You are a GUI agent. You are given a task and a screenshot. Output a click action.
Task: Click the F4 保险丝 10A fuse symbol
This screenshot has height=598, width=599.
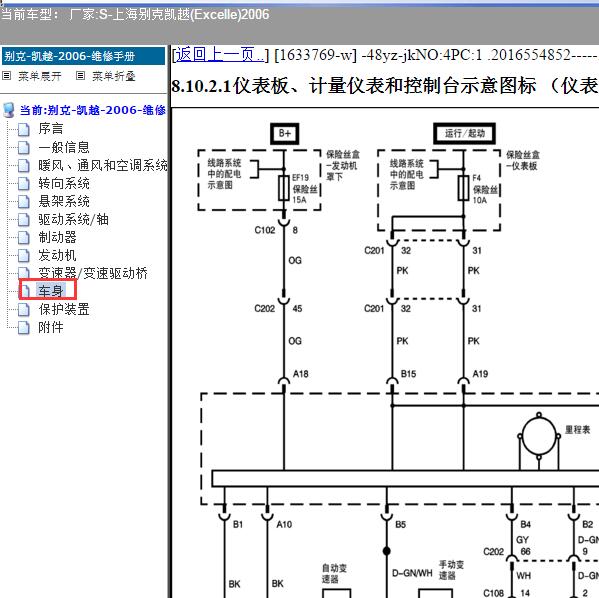tap(463, 188)
